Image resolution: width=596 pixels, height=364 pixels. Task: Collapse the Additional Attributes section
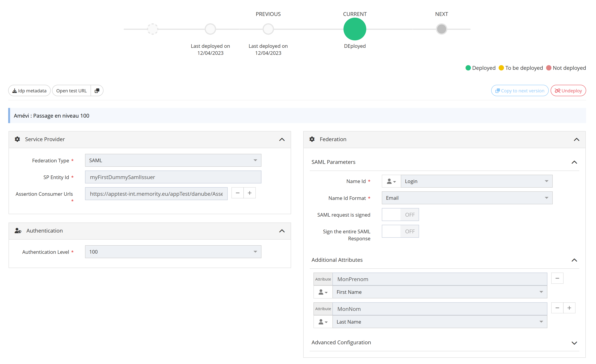pyautogui.click(x=574, y=260)
